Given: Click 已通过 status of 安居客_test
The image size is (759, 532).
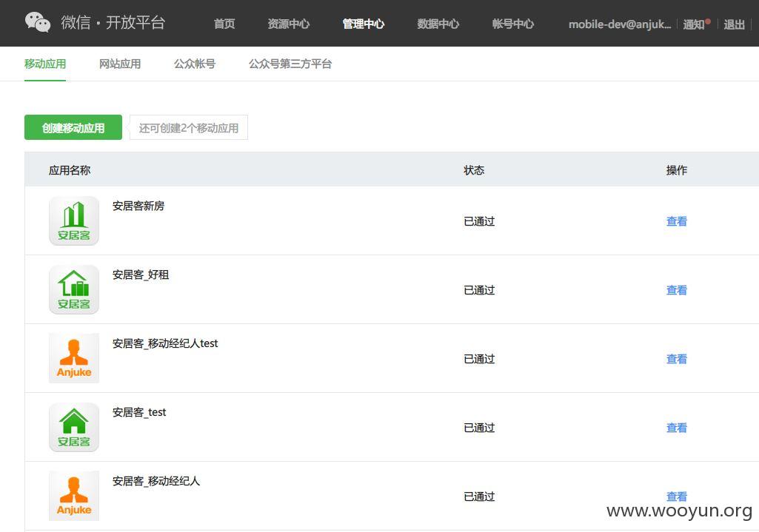Looking at the screenshot, I should 479,428.
